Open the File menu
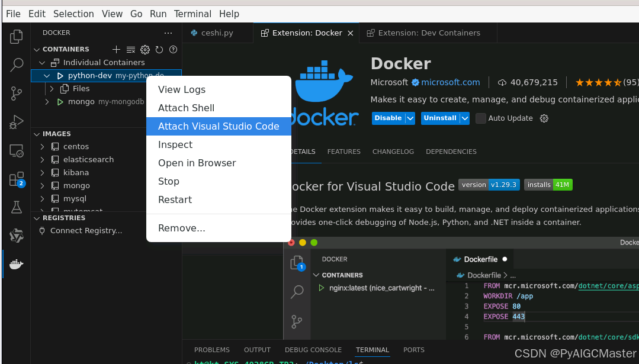The image size is (639, 364). pyautogui.click(x=13, y=14)
